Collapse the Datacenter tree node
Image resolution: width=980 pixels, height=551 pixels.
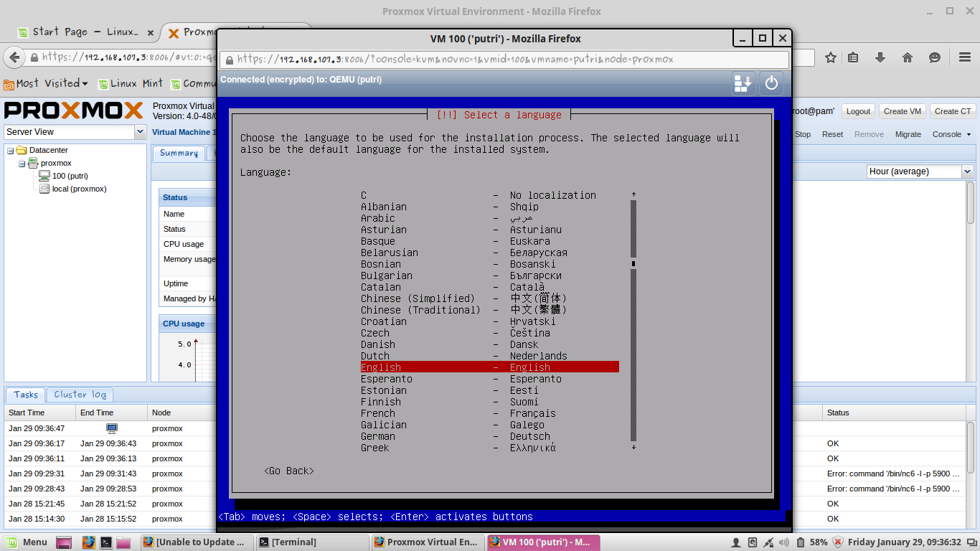click(x=10, y=151)
